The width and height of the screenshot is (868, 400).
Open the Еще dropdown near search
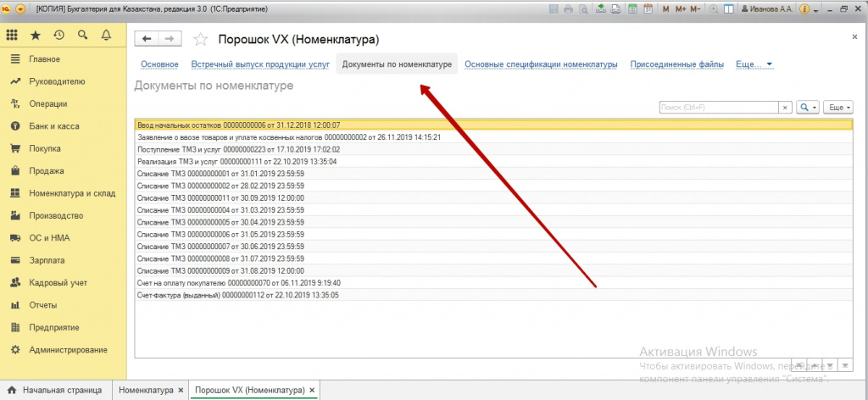pos(838,108)
